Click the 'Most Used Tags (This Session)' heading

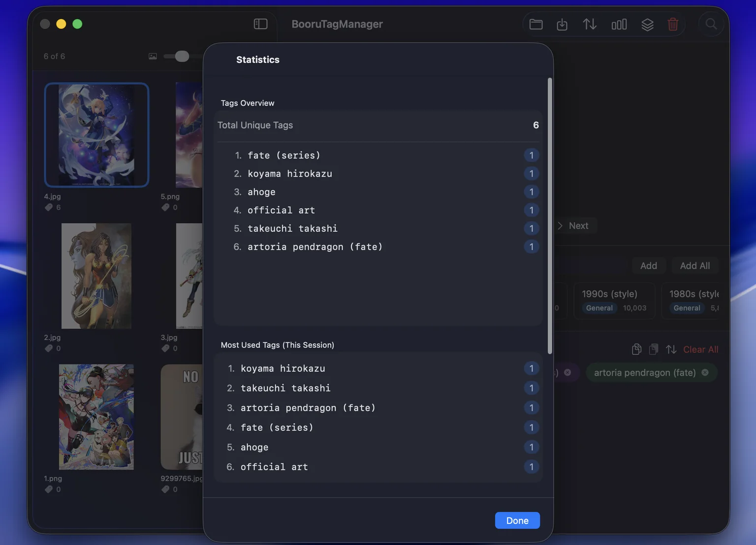pos(278,345)
